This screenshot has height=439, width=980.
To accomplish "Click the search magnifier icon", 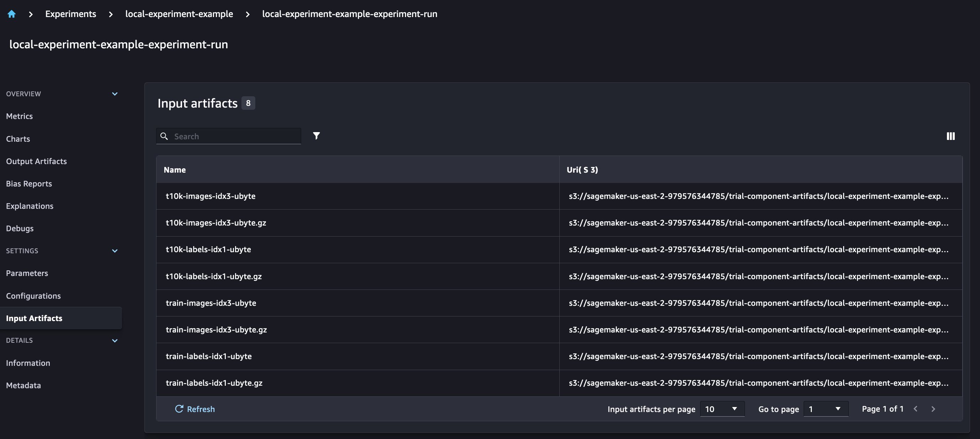I will 164,136.
